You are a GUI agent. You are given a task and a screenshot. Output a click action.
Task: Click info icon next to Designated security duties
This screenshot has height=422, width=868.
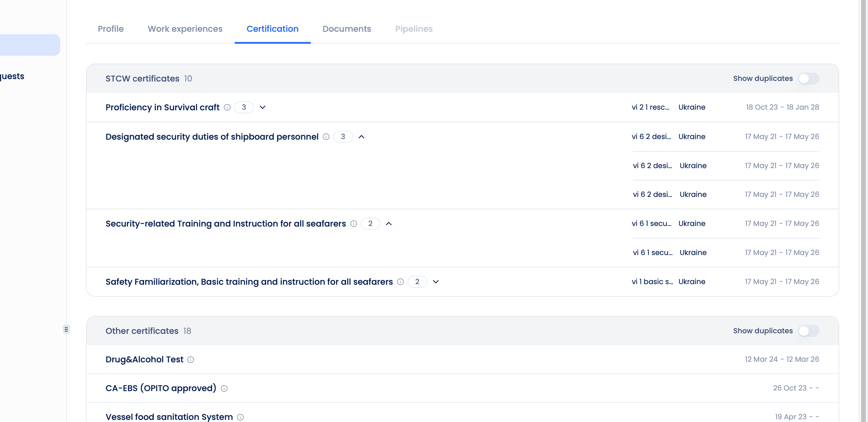tap(326, 136)
